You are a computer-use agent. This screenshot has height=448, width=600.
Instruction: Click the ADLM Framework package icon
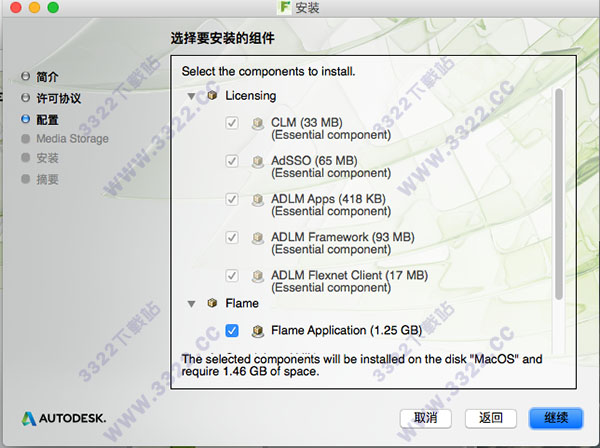(258, 238)
